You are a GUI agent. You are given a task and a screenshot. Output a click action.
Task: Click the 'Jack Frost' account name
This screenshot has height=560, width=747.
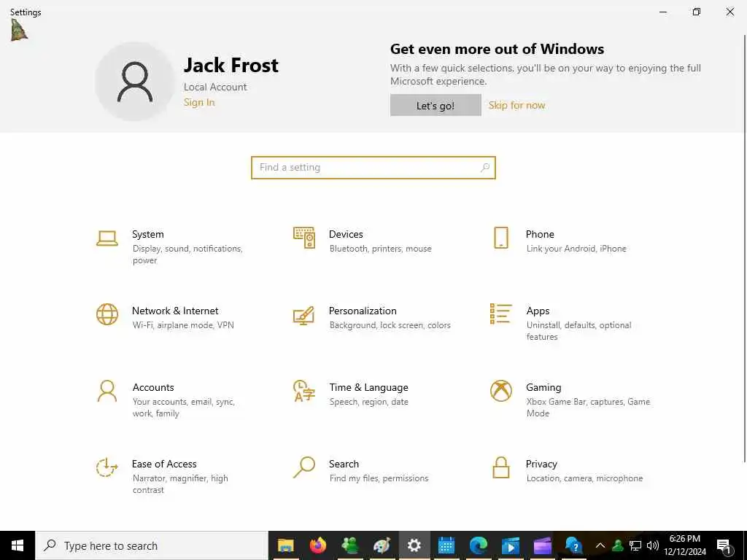[231, 65]
